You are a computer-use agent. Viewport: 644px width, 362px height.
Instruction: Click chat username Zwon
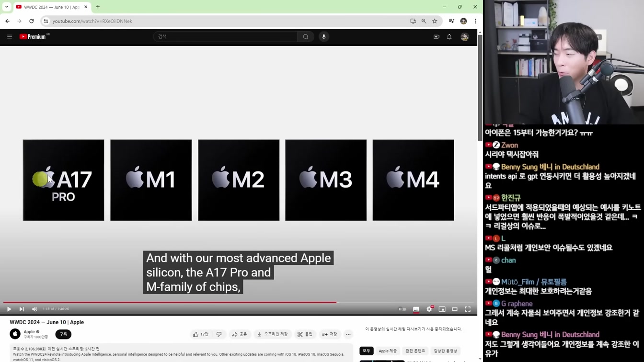[x=509, y=145]
